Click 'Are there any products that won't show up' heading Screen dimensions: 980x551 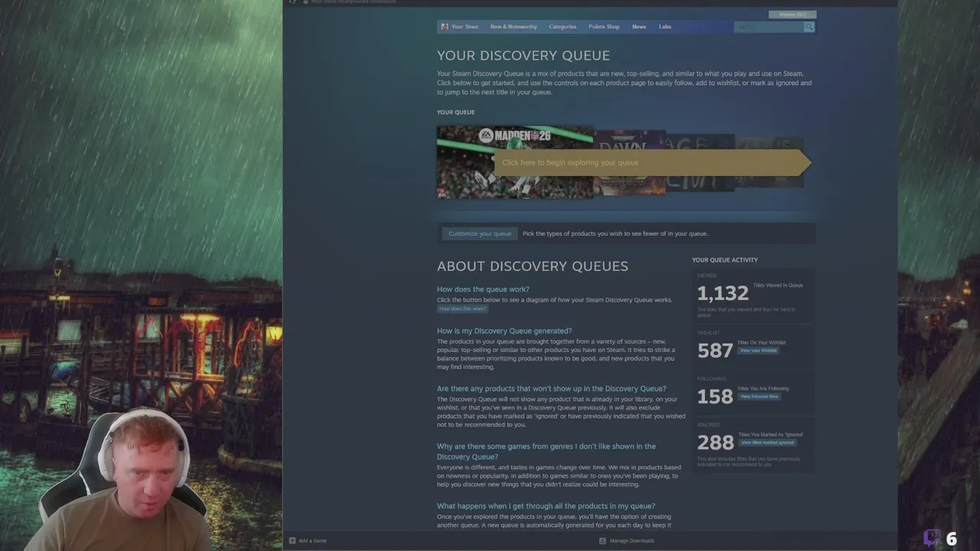551,388
